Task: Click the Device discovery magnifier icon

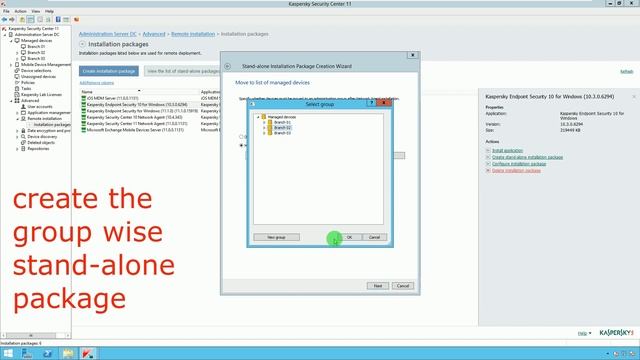Action: click(x=23, y=137)
